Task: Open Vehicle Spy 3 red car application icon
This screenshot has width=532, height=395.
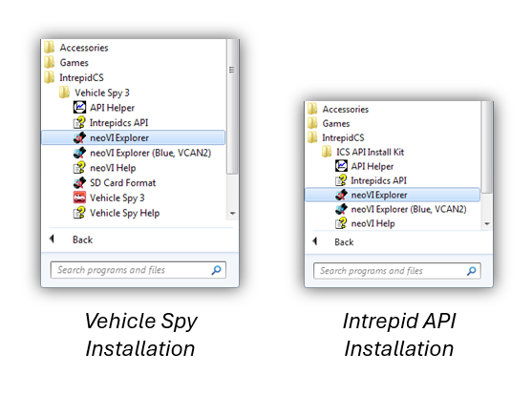Action: coord(79,197)
